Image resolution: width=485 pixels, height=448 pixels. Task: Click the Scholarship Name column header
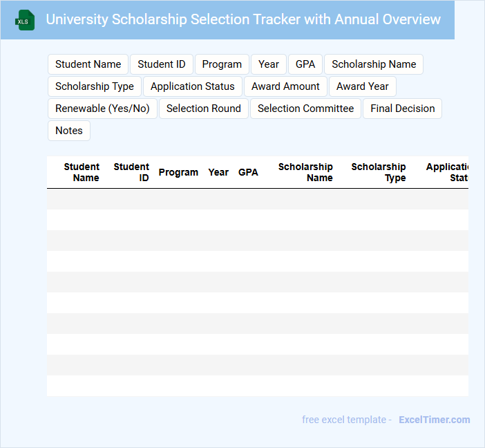pyautogui.click(x=305, y=172)
